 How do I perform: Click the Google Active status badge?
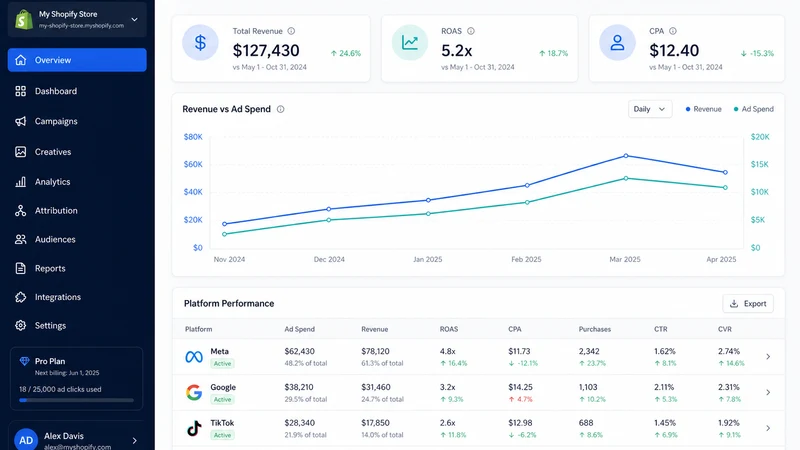(222, 399)
